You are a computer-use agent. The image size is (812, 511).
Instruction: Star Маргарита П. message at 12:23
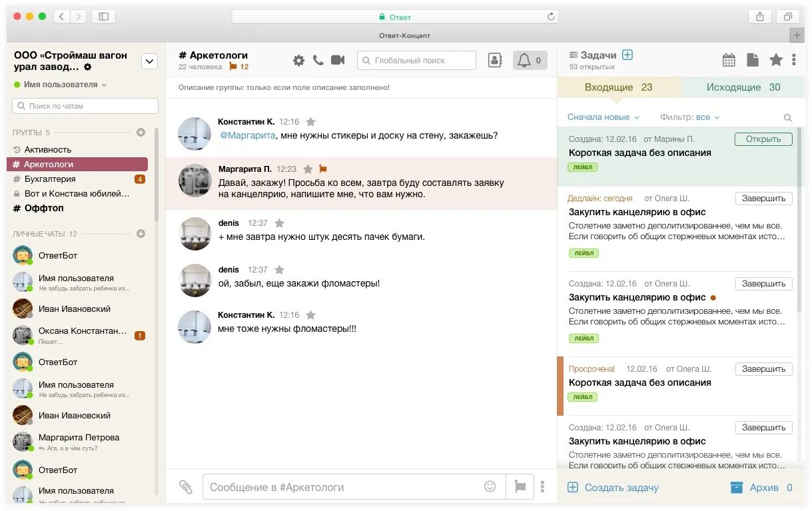pyautogui.click(x=308, y=169)
